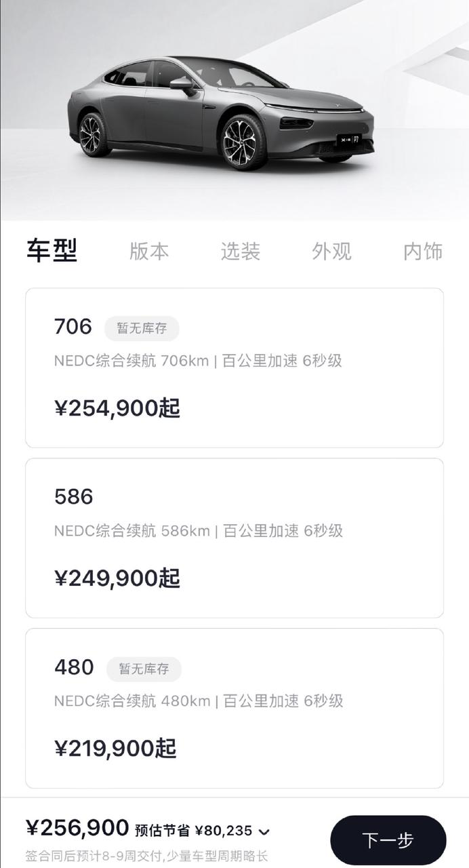The image size is (469, 868).
Task: Click the ¥219,900起 price
Action: [x=115, y=749]
